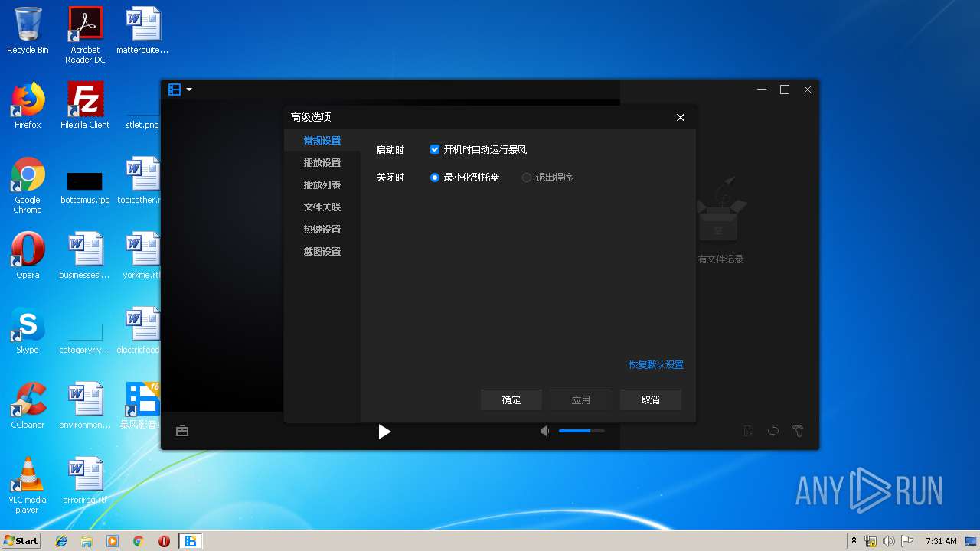Open the 暴风影音 desktop shortcut
Image resolution: width=980 pixels, height=551 pixels.
(142, 406)
